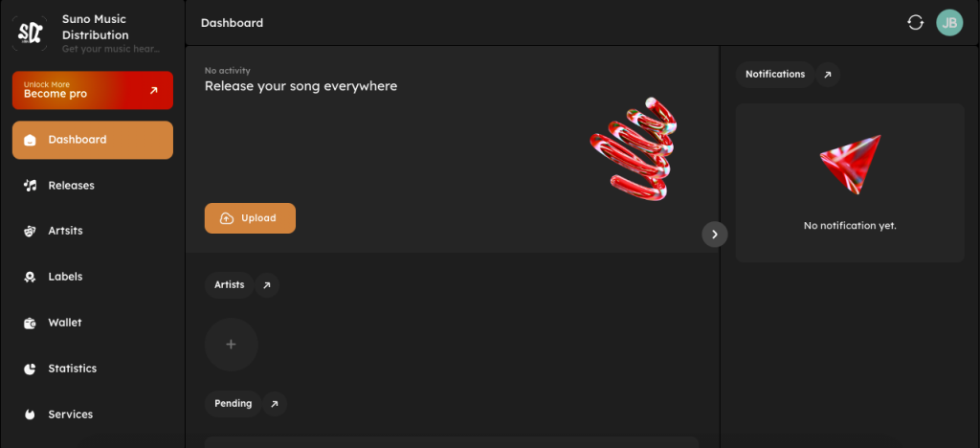
Task: Select the Pending label chip
Action: pos(233,404)
